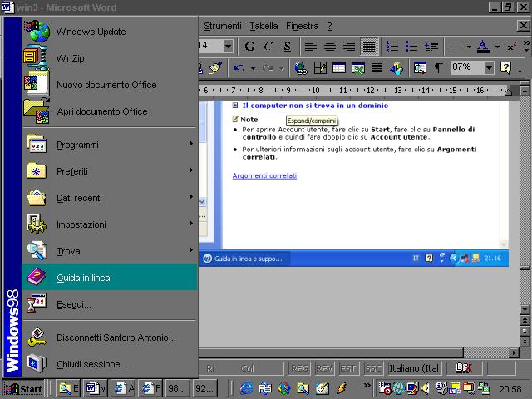
Task: Expand the Trova submenu
Action: click(110, 251)
